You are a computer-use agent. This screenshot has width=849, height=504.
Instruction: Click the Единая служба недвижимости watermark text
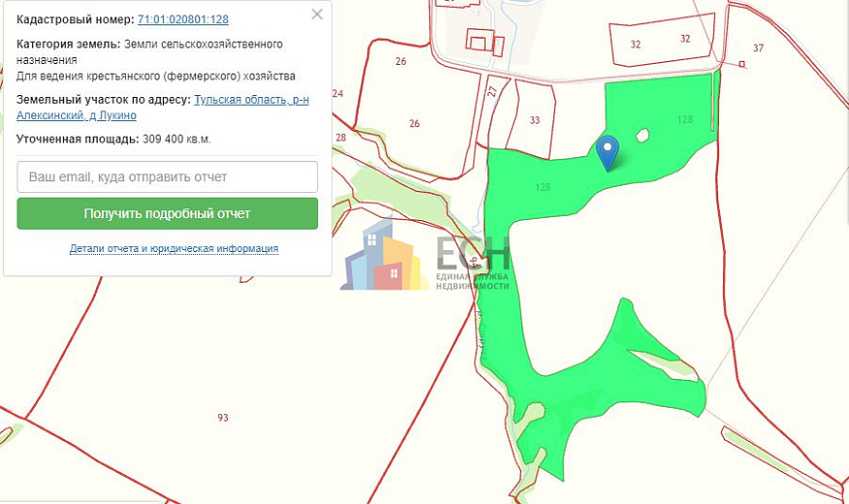[x=472, y=281]
